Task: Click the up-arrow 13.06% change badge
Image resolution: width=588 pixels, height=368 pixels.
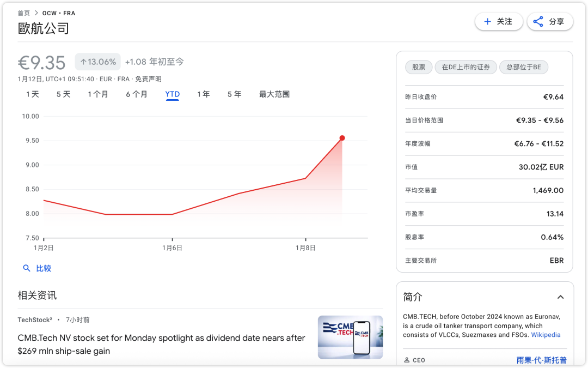Action: pyautogui.click(x=98, y=62)
